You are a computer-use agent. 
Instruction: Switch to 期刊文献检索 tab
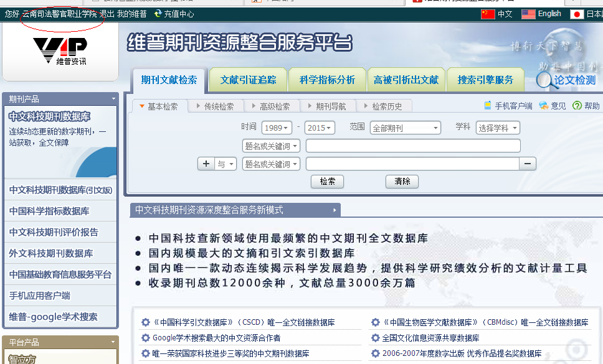[x=169, y=80]
